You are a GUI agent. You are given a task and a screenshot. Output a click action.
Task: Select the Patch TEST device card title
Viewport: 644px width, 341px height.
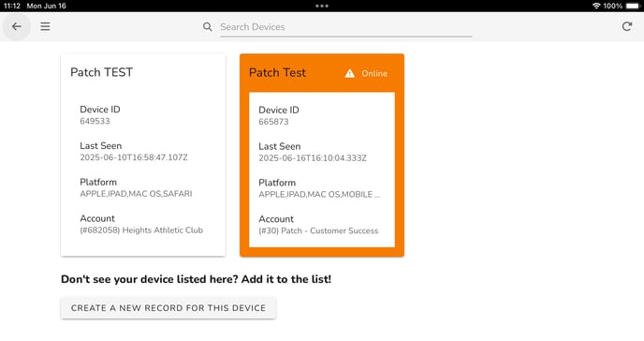(x=101, y=72)
